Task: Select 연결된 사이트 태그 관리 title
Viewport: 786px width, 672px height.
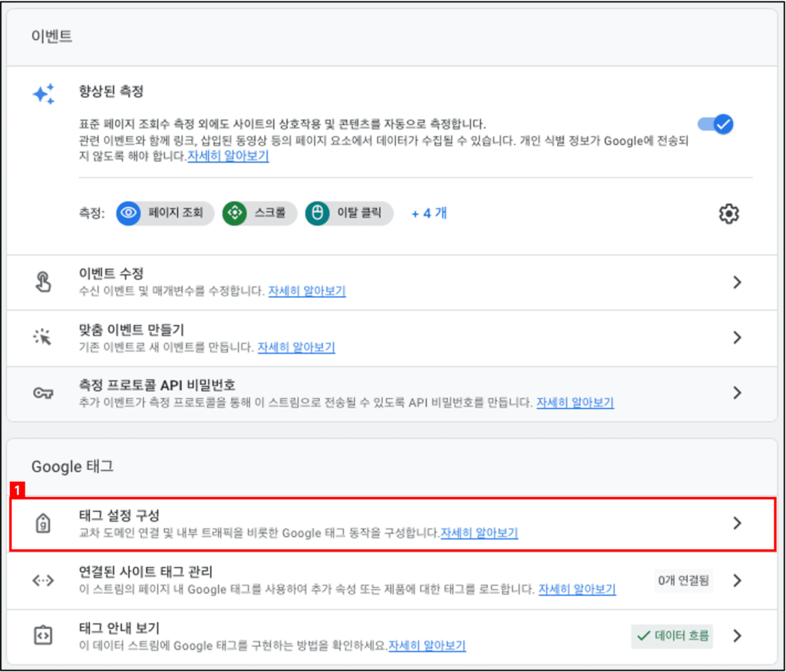Action: click(146, 572)
